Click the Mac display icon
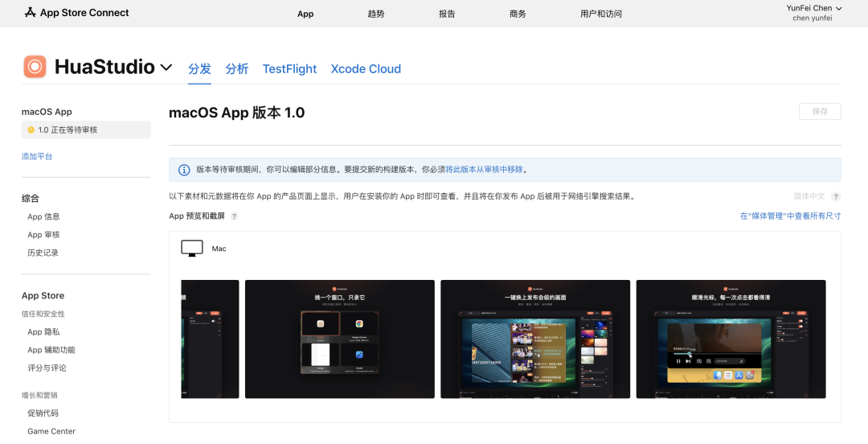Screen dimensions: 868x444 [192, 249]
